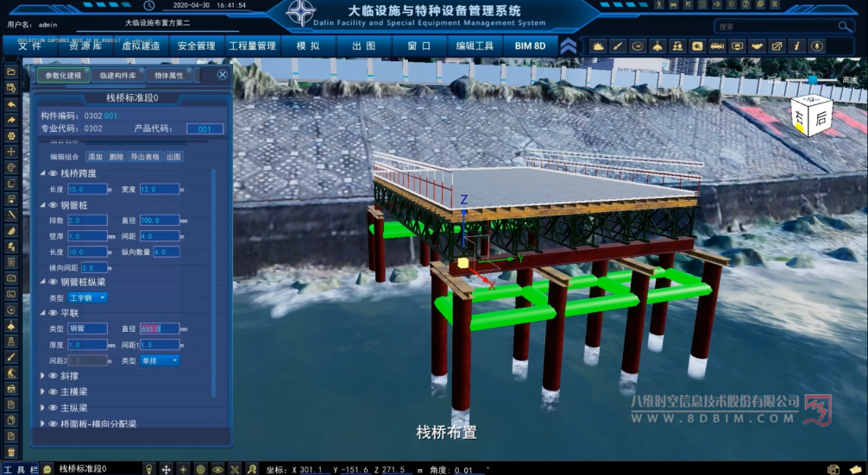Click the microphone icon in top toolbar
Screen dimensions: 868x475
pyautogui.click(x=817, y=46)
